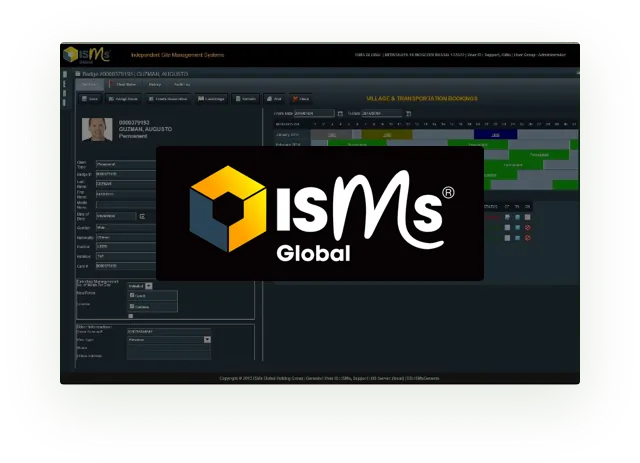
Task: Click the red cancel icon in third status row
Action: (527, 238)
